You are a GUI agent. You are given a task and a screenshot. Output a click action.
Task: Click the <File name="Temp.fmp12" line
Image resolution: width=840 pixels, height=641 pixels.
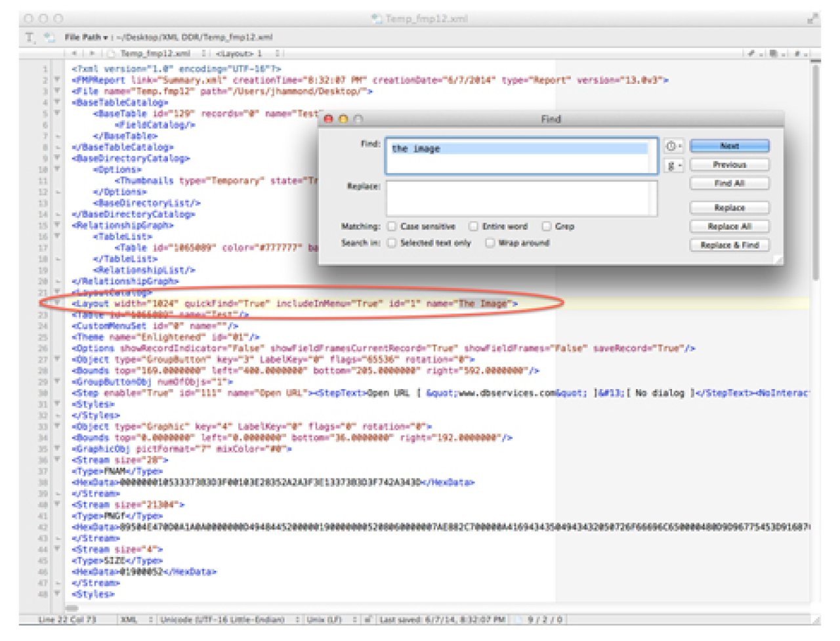(222, 91)
